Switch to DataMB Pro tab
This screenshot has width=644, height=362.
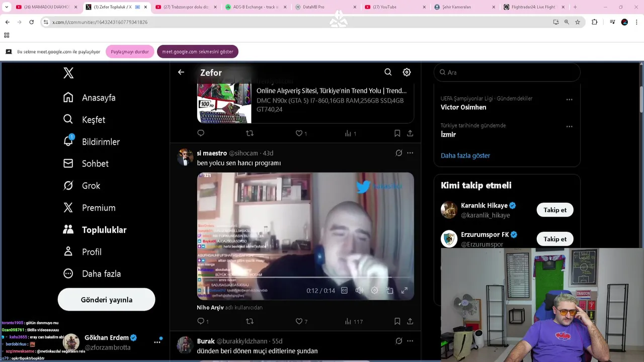click(325, 7)
